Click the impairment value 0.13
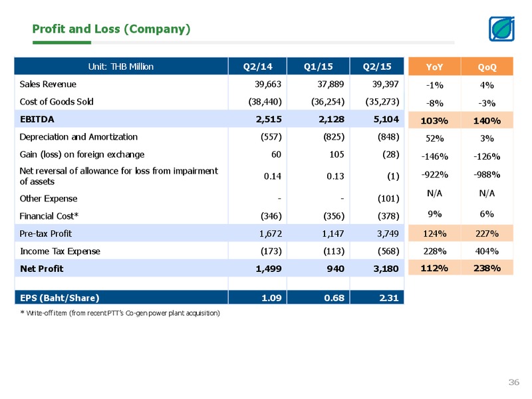 pyautogui.click(x=335, y=176)
